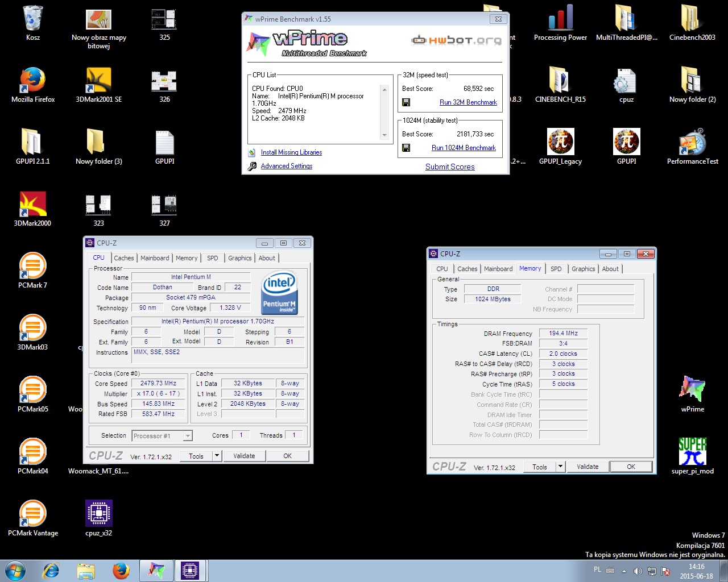The width and height of the screenshot is (728, 582).
Task: Open Graphics tab in left CPU-Z window
Action: click(x=240, y=258)
